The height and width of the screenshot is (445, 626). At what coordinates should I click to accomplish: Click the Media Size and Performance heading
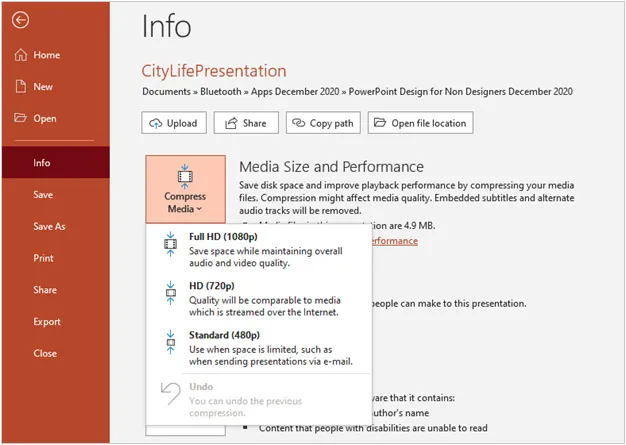click(x=331, y=166)
